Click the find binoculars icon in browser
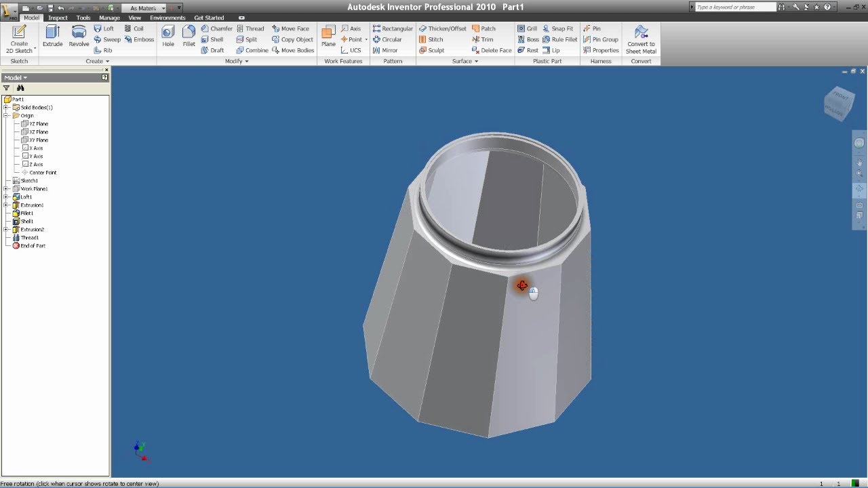 [x=20, y=88]
